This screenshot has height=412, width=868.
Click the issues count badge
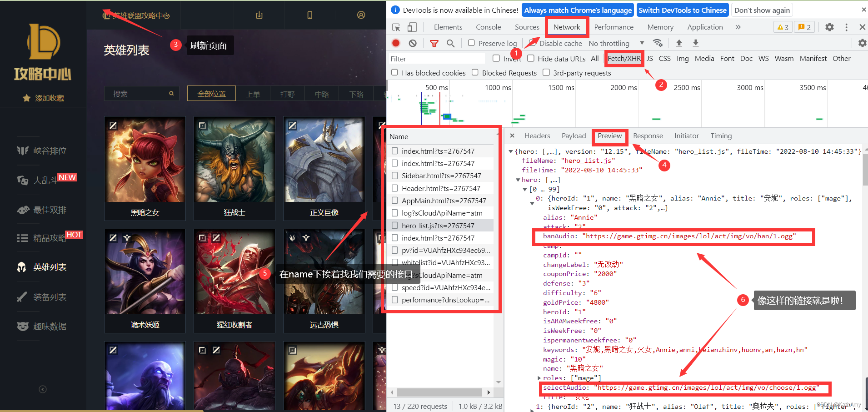tap(804, 27)
